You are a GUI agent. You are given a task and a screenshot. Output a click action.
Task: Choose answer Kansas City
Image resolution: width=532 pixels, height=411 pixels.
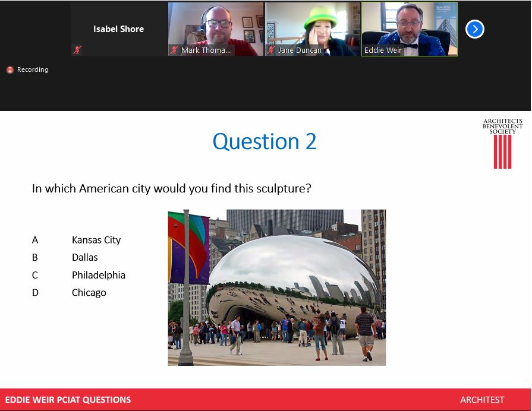pyautogui.click(x=96, y=240)
